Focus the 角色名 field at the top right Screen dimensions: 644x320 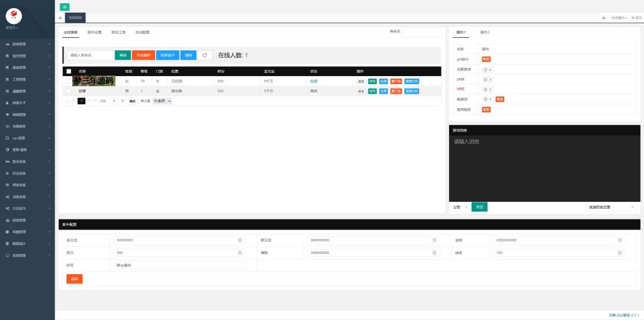pyautogui.click(x=422, y=33)
